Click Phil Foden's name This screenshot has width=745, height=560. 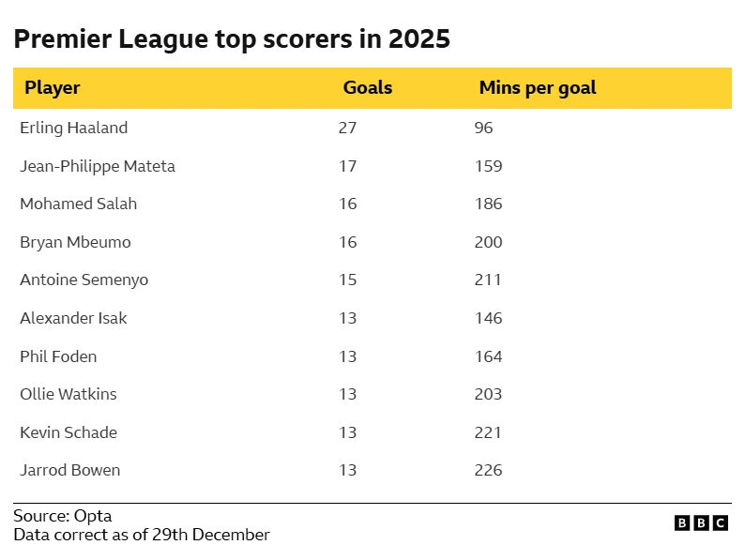point(58,356)
